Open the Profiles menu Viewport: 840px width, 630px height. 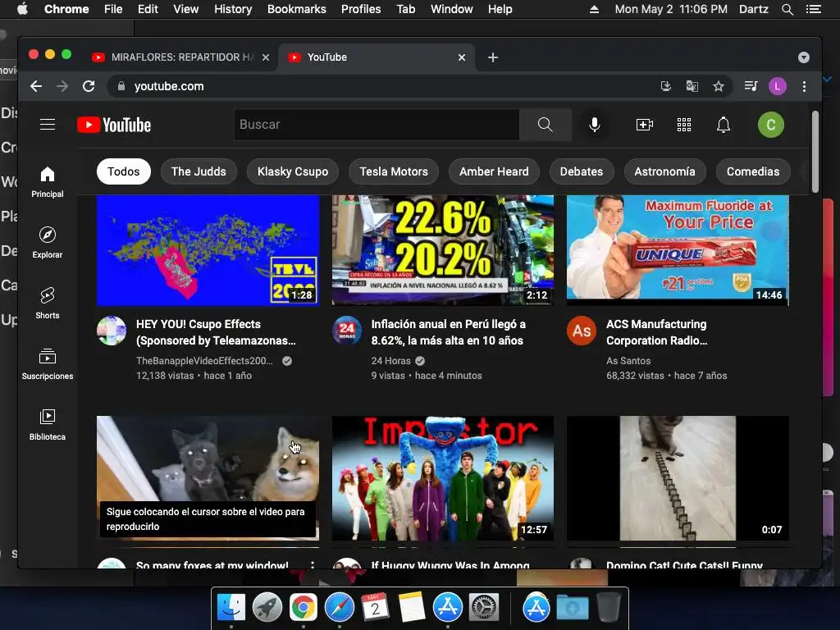(361, 9)
